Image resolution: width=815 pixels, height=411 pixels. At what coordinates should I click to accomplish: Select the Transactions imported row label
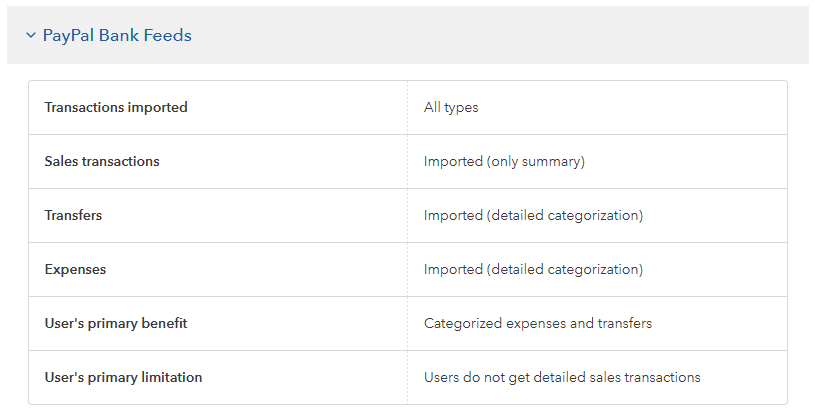(x=116, y=107)
